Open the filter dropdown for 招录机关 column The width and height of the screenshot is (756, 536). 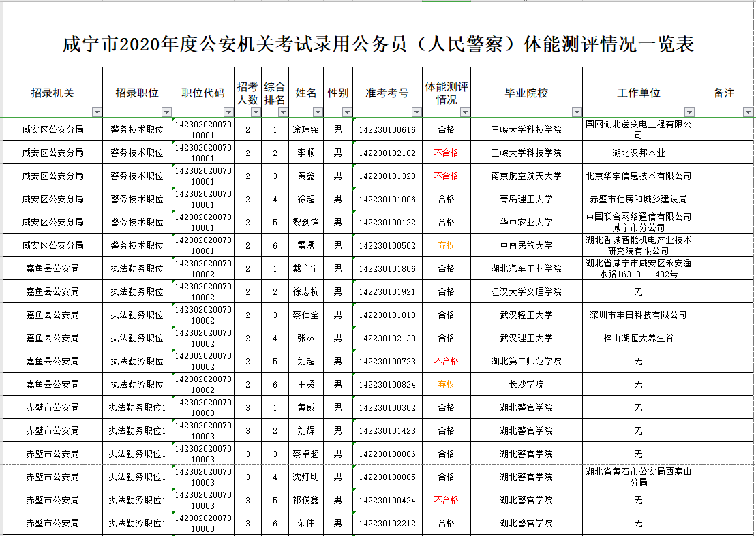click(97, 112)
